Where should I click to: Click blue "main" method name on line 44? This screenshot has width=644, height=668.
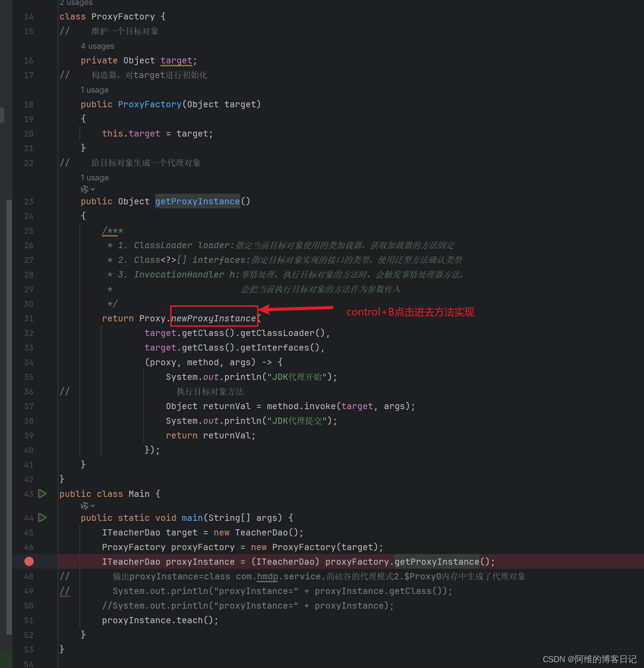(x=192, y=518)
